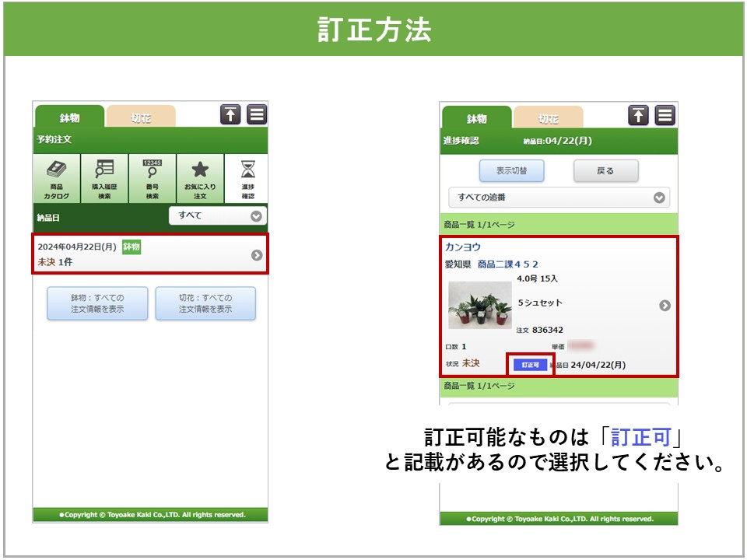Click 鉢物：すべての注文情報を表示 button
The image size is (747, 560).
(97, 303)
